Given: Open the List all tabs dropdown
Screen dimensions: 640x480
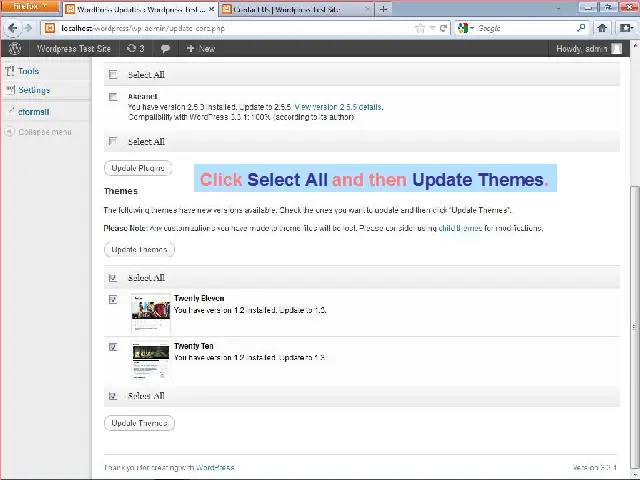Looking at the screenshot, I should 558,8.
